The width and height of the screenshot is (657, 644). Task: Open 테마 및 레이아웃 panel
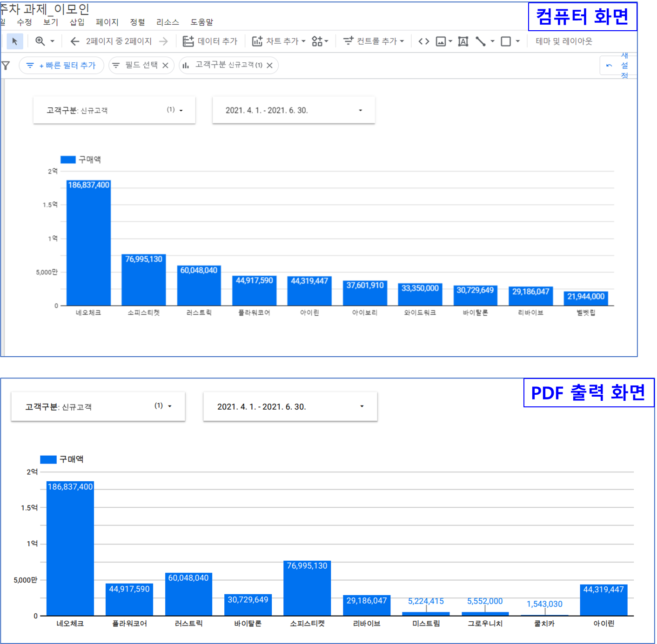tap(564, 41)
